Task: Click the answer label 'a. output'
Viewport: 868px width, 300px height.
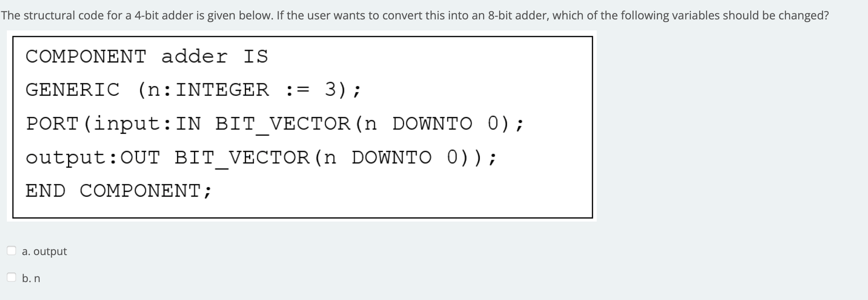Action: tap(44, 251)
